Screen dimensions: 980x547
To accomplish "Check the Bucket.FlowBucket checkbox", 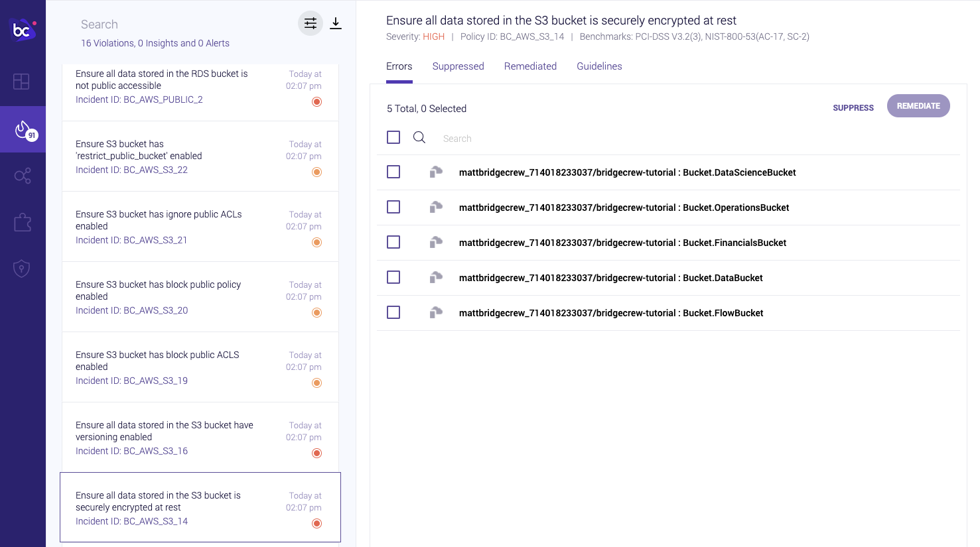I will pos(393,312).
